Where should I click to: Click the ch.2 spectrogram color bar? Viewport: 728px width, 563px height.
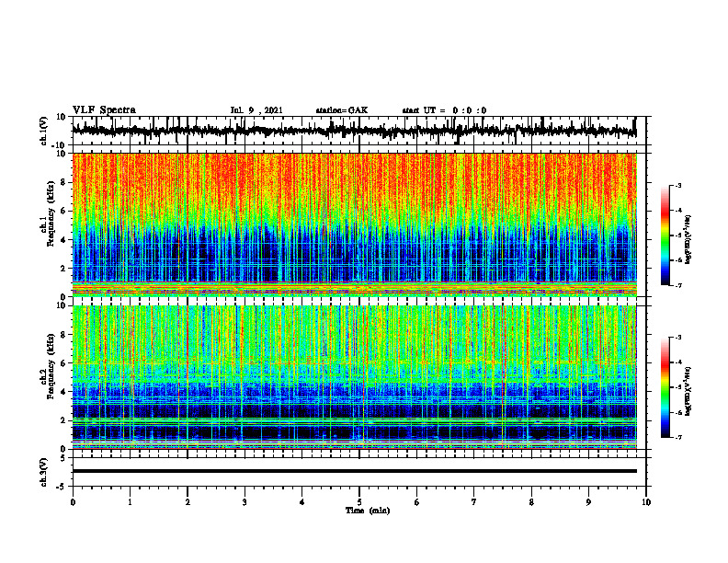tap(665, 387)
